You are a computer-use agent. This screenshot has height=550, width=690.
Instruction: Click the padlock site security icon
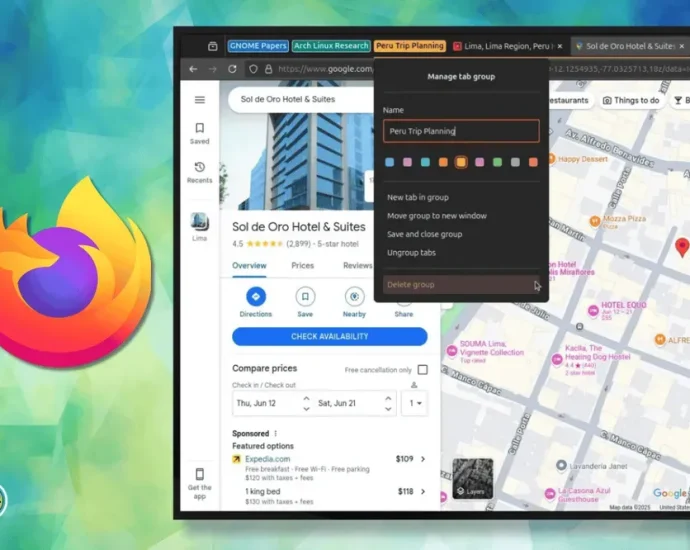click(x=268, y=69)
